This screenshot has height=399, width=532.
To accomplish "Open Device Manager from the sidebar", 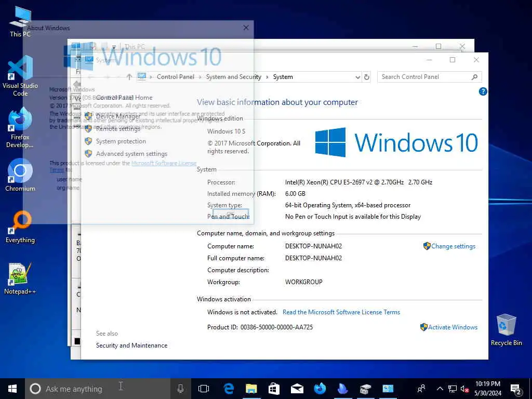I will coord(118,116).
